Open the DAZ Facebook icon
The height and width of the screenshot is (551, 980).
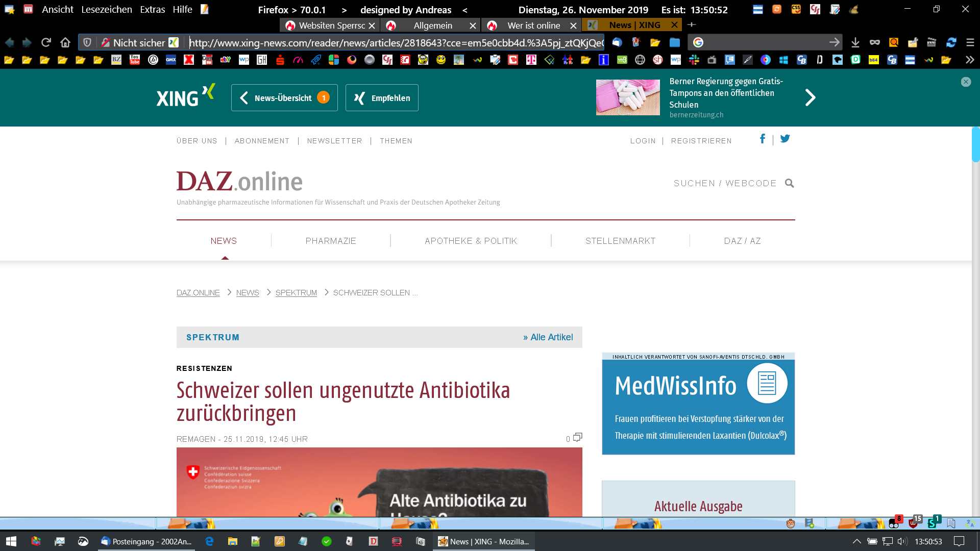point(762,139)
